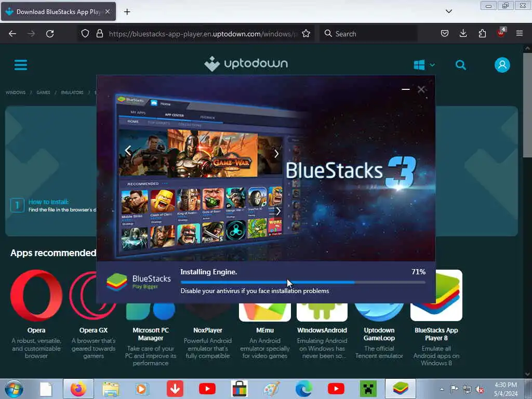
Task: Open the Windows platform selector
Action: point(424,65)
